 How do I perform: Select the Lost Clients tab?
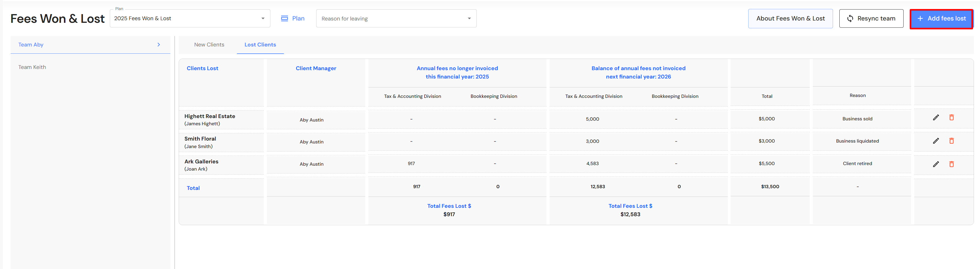pos(260,45)
